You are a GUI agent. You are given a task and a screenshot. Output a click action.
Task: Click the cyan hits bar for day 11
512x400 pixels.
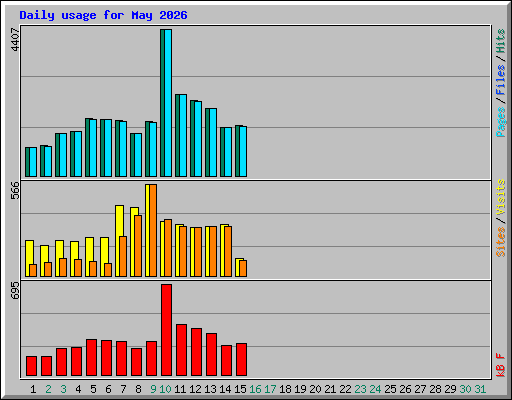(183, 136)
